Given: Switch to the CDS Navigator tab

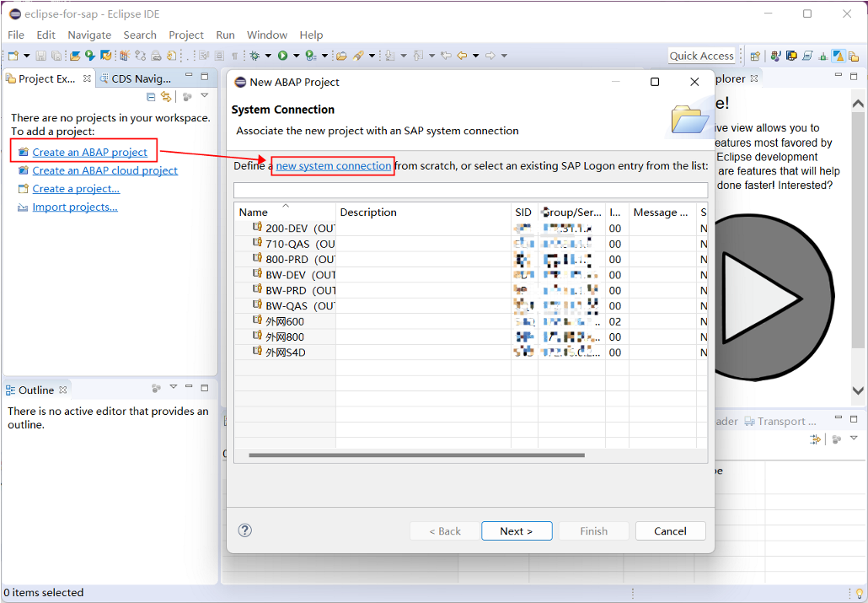Looking at the screenshot, I should click(136, 78).
